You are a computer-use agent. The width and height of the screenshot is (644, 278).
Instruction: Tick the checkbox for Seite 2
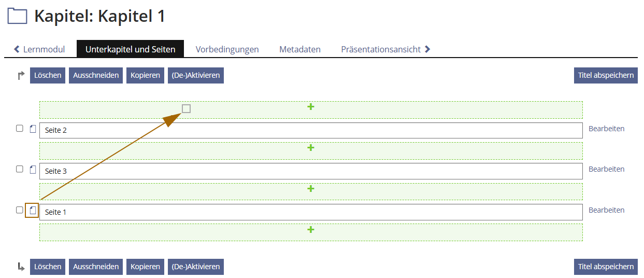point(20,128)
